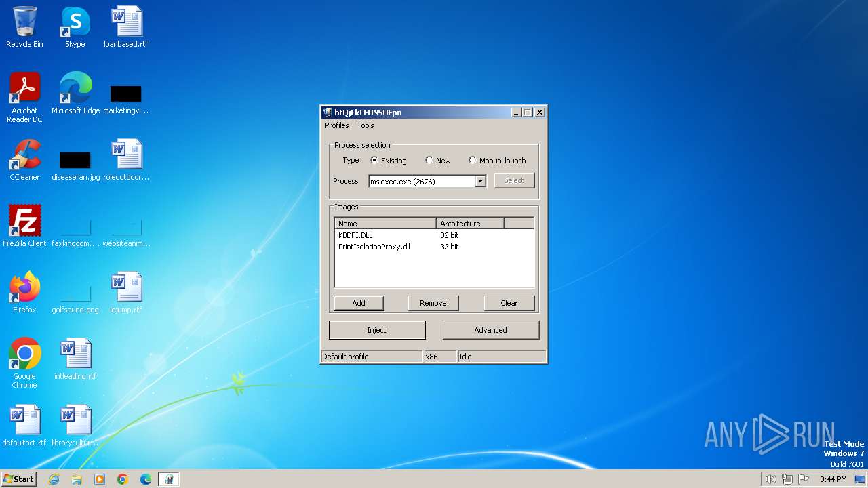The image size is (868, 488).
Task: Open the Recycle Bin desktop icon
Action: tap(24, 27)
